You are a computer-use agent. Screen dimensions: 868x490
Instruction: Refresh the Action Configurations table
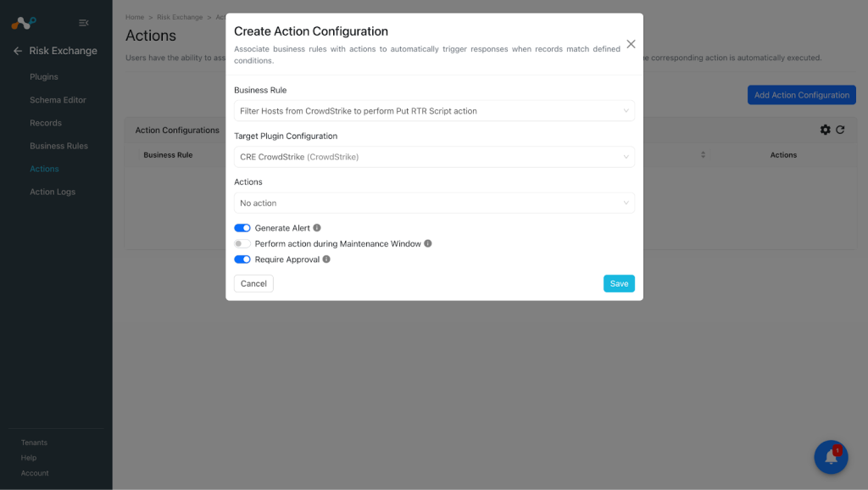pos(840,130)
